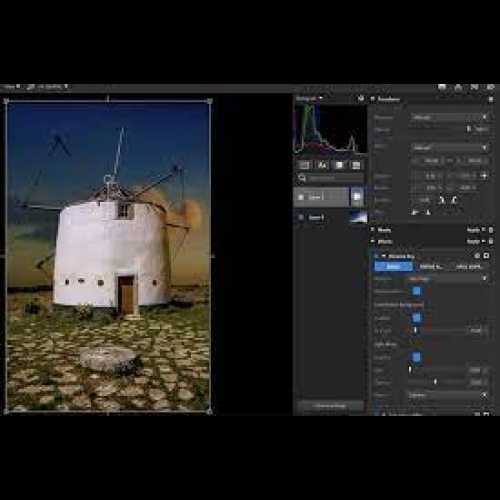This screenshot has width=500, height=500.
Task: Toggle visibility of the top selected layer
Action: (x=301, y=197)
